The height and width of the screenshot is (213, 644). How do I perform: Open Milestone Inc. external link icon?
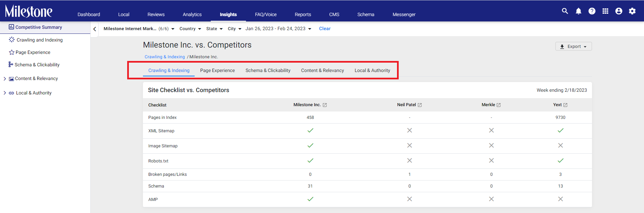pyautogui.click(x=325, y=105)
